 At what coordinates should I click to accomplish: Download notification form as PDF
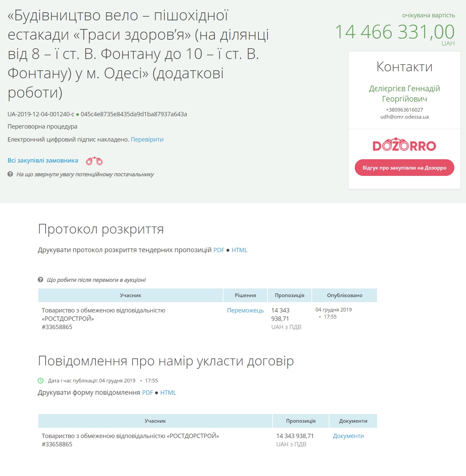tap(148, 393)
